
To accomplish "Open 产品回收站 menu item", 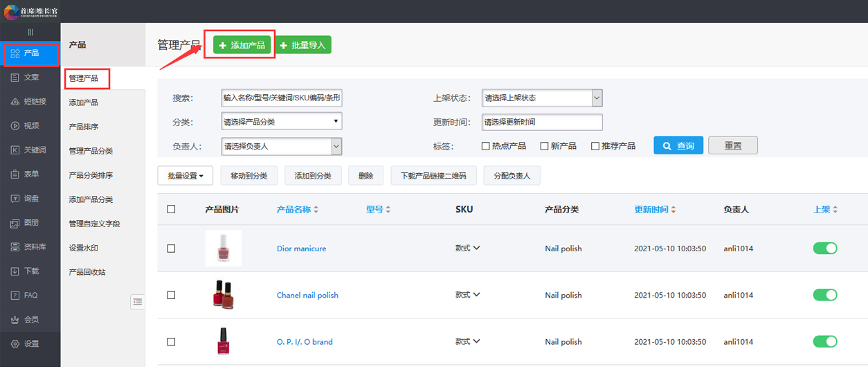I will 87,272.
